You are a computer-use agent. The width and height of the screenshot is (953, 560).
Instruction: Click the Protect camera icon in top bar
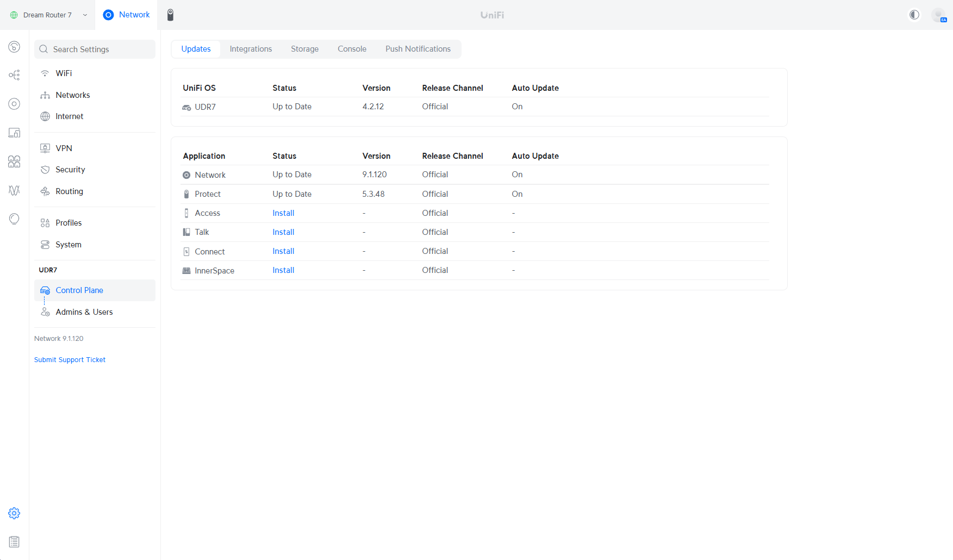tap(170, 15)
